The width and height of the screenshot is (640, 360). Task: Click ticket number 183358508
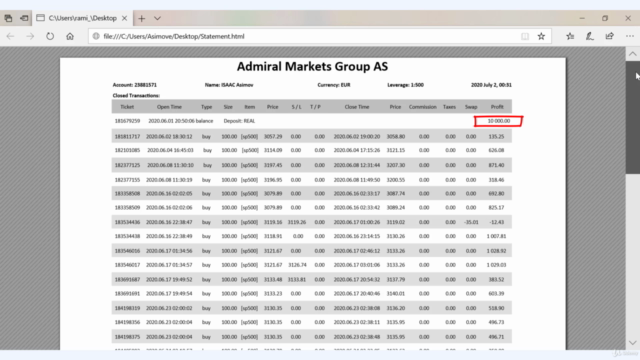tap(127, 193)
